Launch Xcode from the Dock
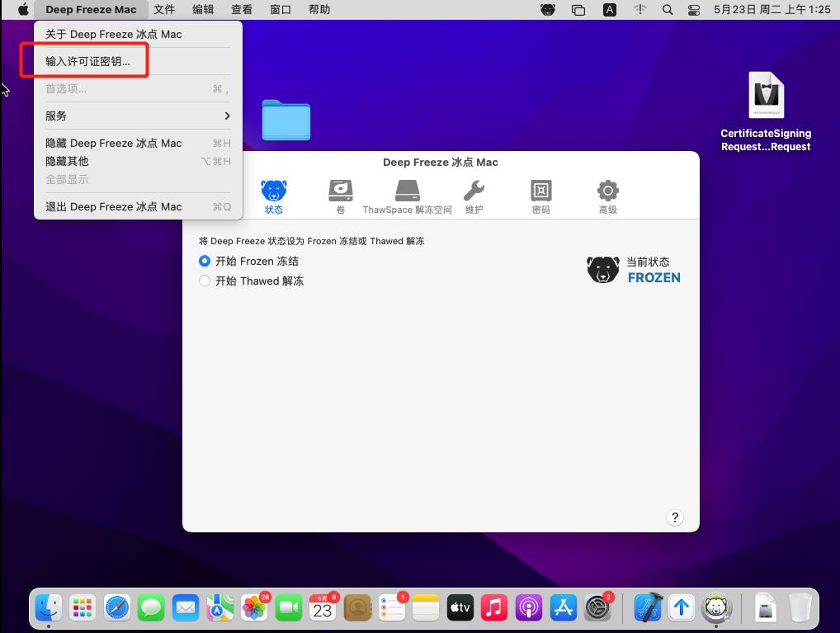This screenshot has height=633, width=840. click(647, 608)
